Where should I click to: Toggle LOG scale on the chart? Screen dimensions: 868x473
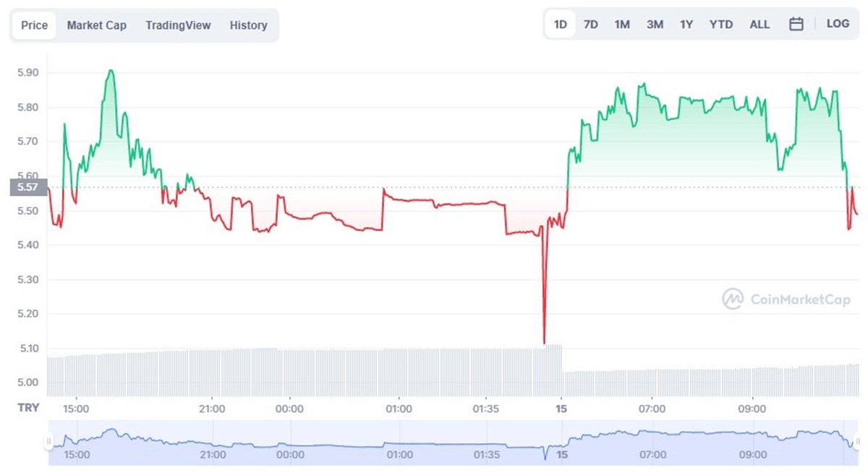(x=838, y=24)
